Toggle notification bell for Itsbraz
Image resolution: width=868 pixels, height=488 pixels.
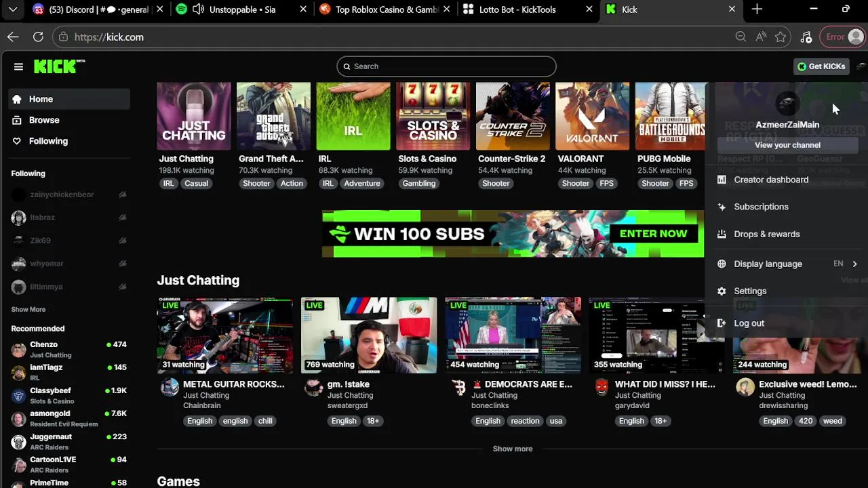(123, 218)
